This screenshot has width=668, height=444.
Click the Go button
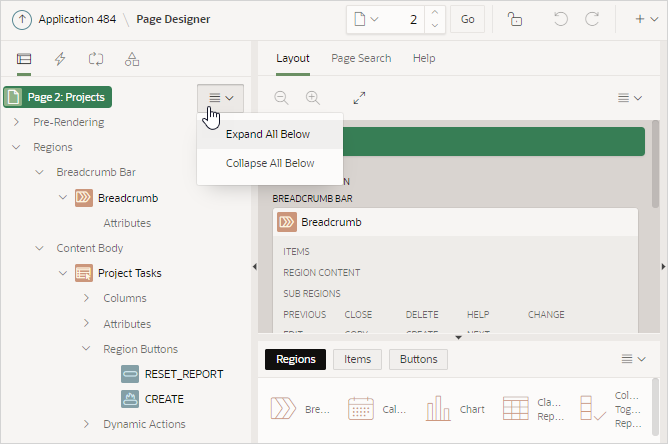click(x=467, y=20)
